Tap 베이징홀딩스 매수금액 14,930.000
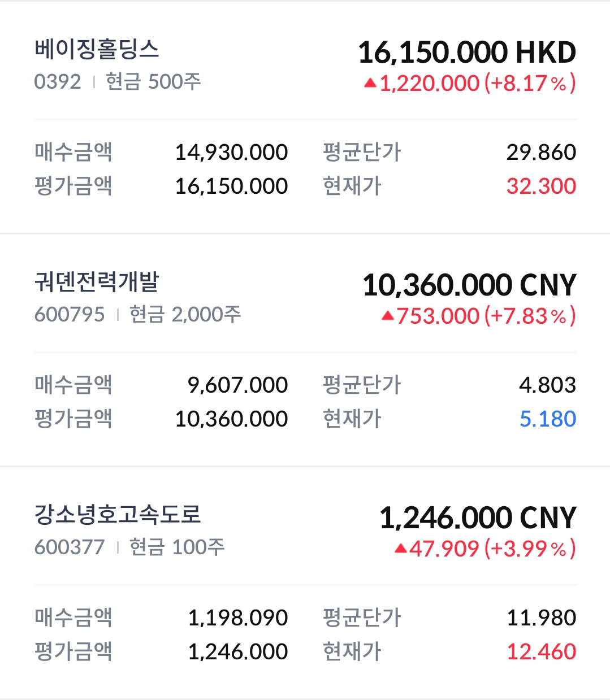This screenshot has height=700, width=610. 231,153
